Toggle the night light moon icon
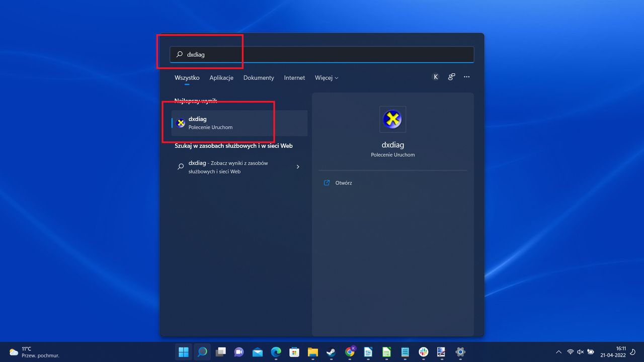This screenshot has height=362, width=644. click(x=632, y=352)
